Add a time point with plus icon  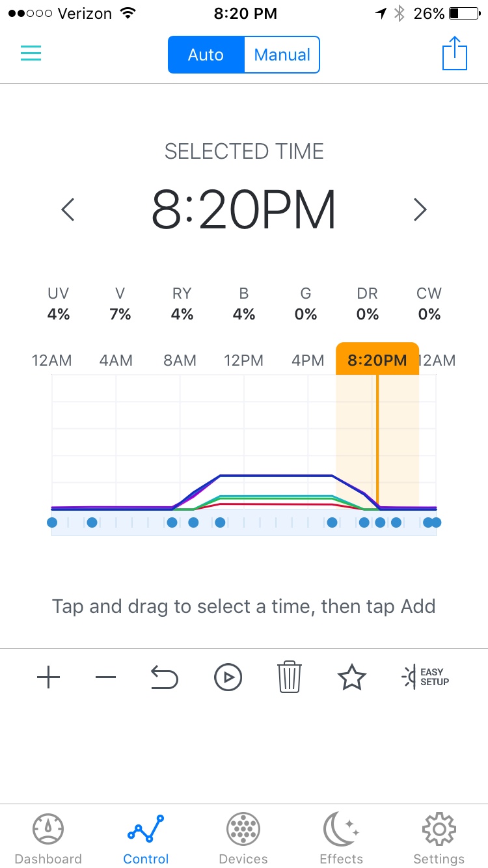48,678
